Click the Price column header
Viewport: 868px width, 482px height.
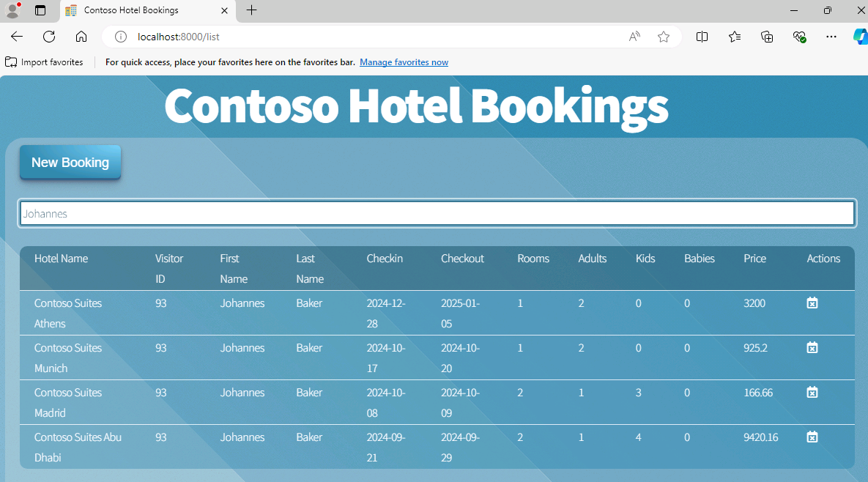[754, 259]
